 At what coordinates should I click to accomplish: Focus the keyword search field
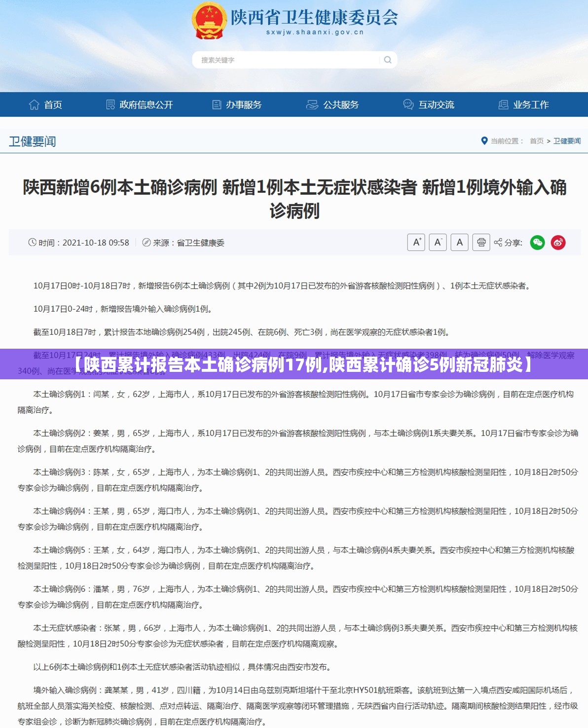click(x=294, y=60)
